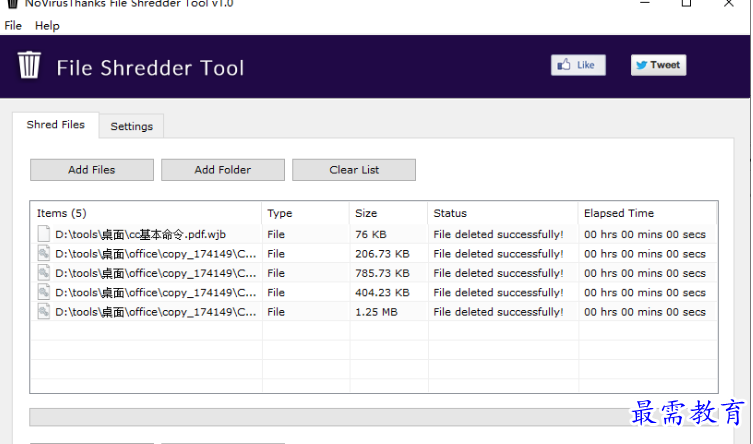
Task: Sort by the Elapsed Time column header
Action: click(647, 213)
